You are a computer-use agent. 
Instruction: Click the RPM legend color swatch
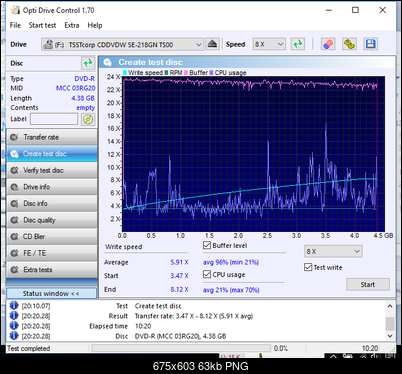(x=166, y=72)
